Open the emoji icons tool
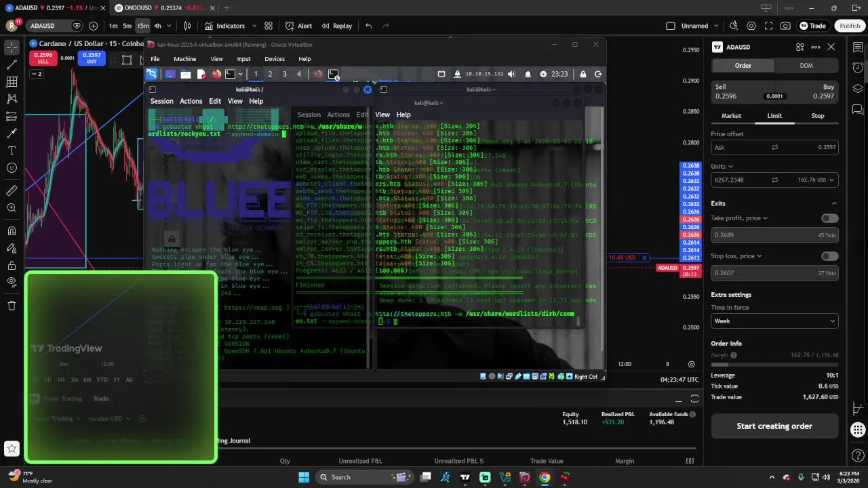The height and width of the screenshot is (488, 868). [x=12, y=168]
